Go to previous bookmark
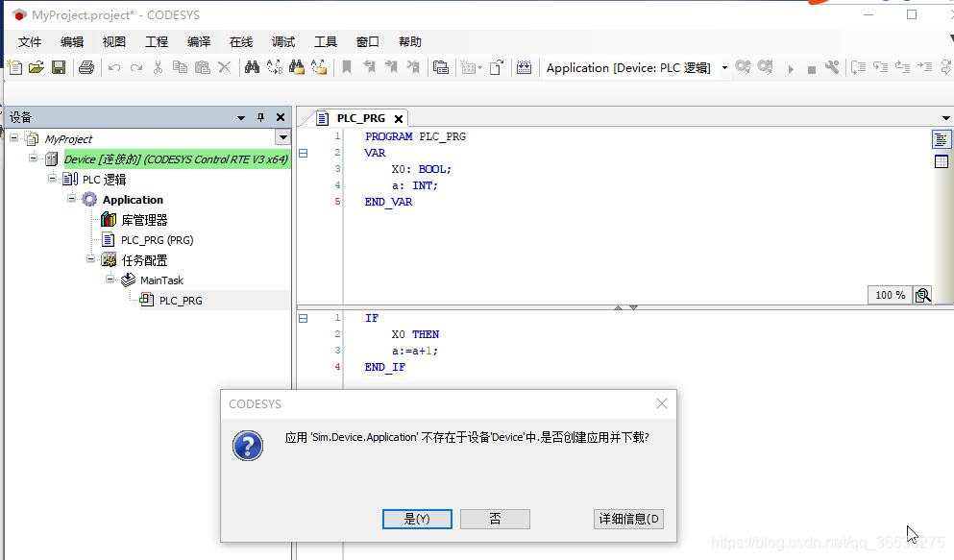Screen dimensions: 954x560 click(x=369, y=67)
